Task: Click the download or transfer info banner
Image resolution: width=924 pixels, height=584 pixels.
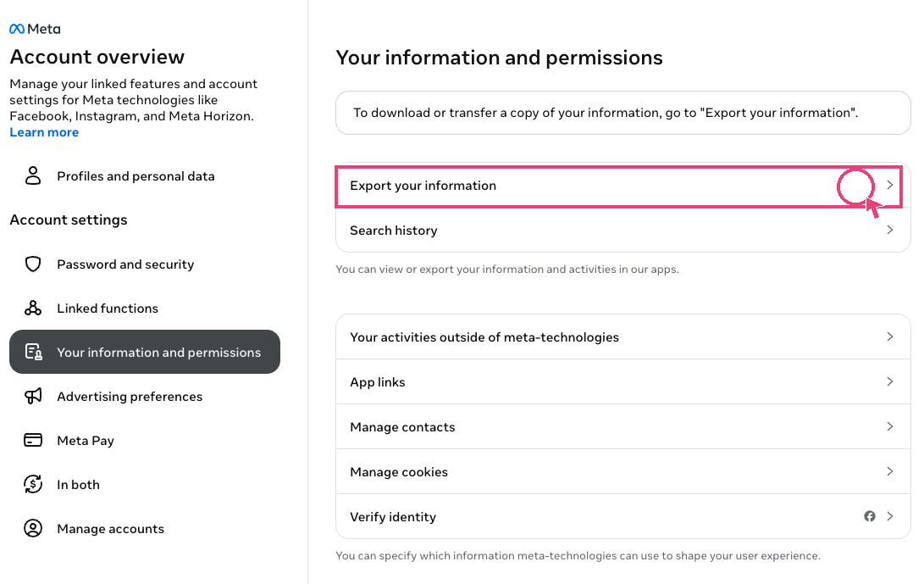Action: click(622, 113)
